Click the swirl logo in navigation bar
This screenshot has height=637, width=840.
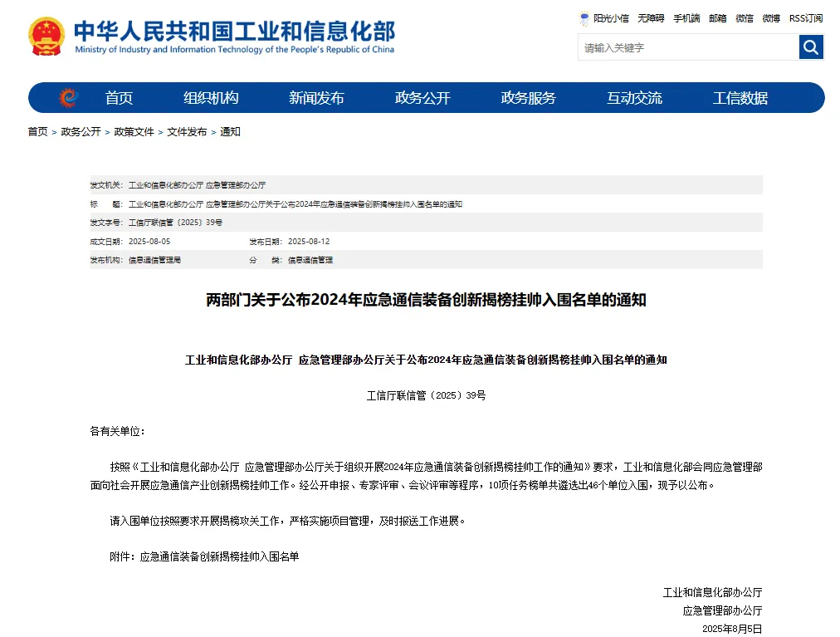68,98
